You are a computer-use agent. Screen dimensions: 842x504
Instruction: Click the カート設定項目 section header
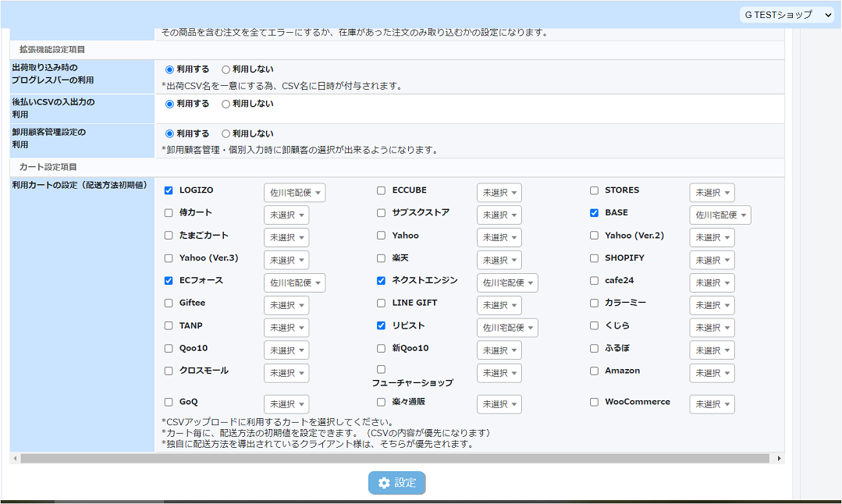tap(48, 167)
